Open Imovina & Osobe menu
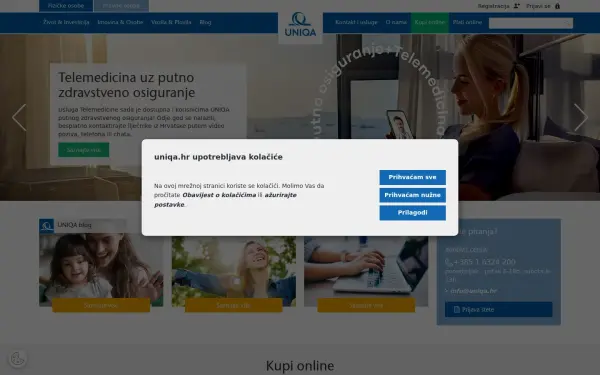Image resolution: width=600 pixels, height=375 pixels. pos(120,22)
